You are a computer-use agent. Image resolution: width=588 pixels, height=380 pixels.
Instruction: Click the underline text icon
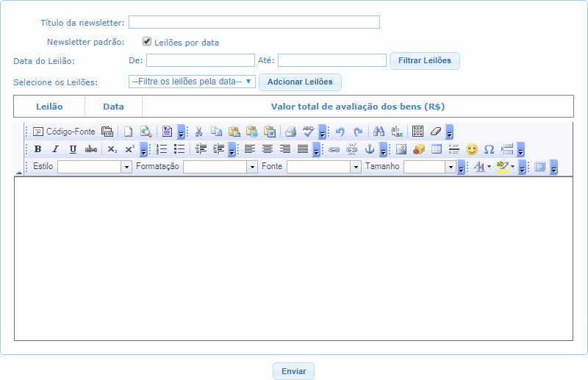click(x=73, y=149)
